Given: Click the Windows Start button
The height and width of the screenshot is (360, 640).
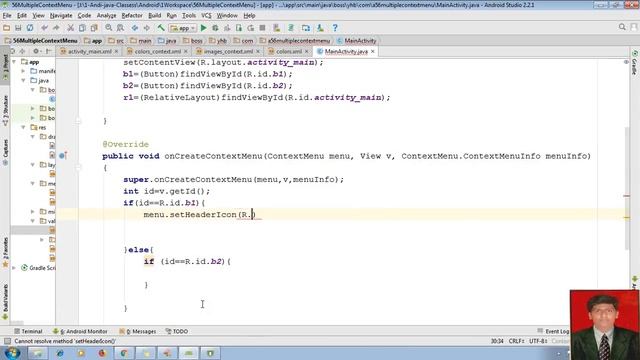Looking at the screenshot, I should 12,353.
